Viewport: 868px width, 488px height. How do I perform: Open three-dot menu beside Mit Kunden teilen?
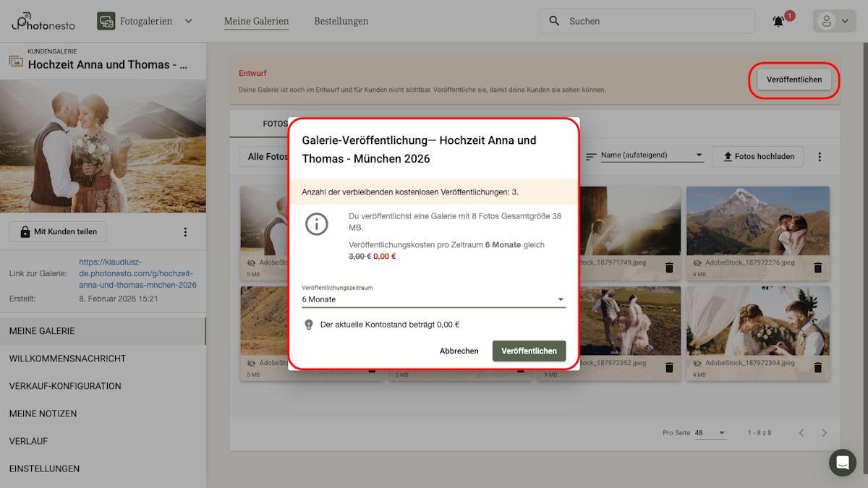coord(185,232)
